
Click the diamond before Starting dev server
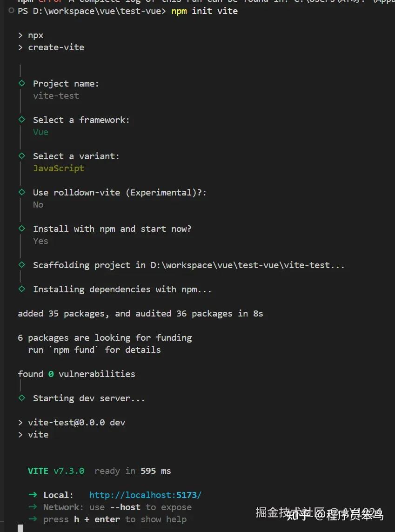[x=22, y=398]
